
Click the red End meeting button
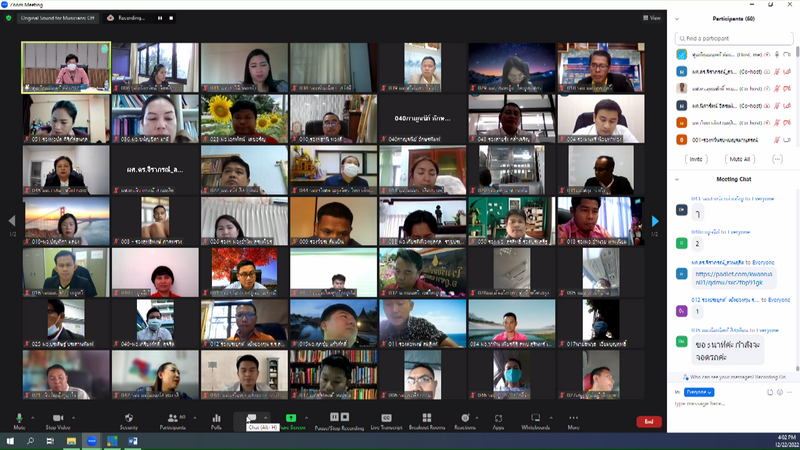pos(649,421)
